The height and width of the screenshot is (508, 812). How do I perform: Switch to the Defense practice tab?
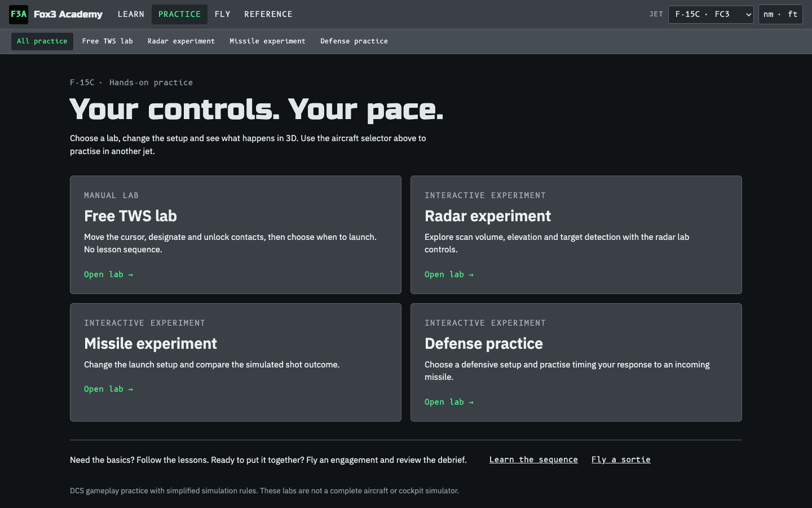(x=354, y=41)
